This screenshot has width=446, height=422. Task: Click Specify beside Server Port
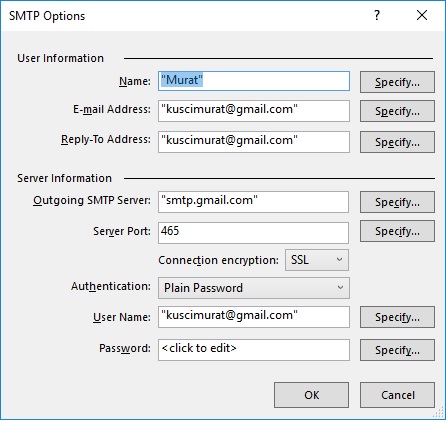[x=397, y=231]
